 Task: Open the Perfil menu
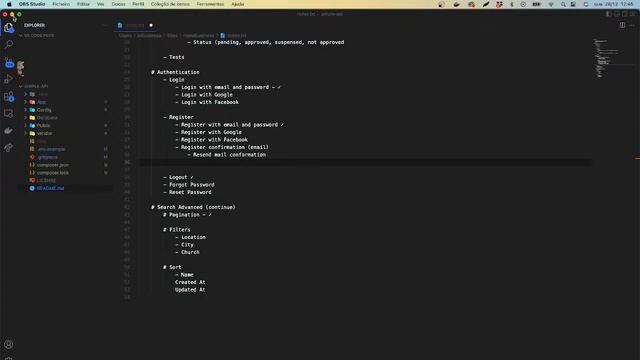pyautogui.click(x=138, y=4)
